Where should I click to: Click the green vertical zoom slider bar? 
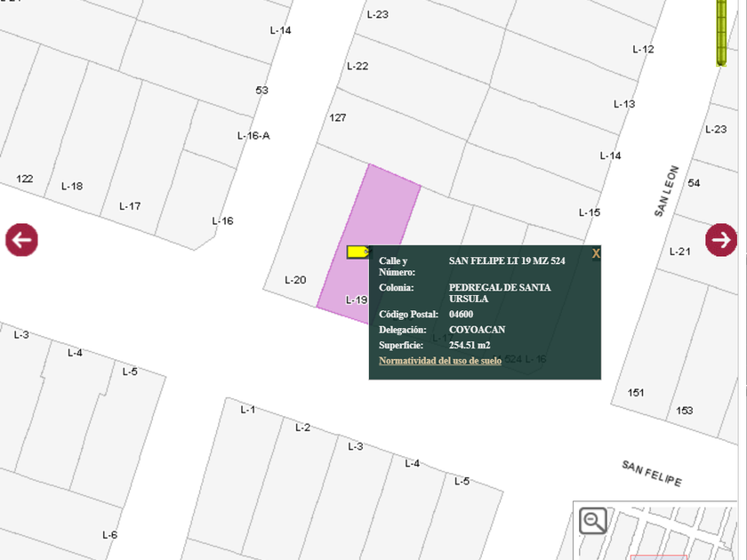pos(723,32)
